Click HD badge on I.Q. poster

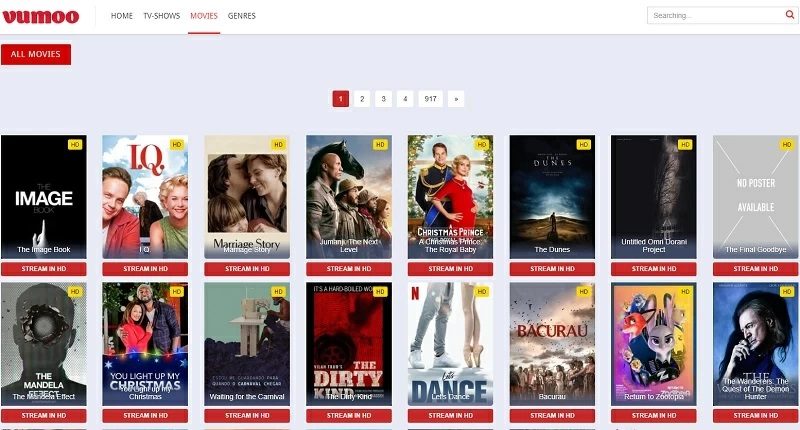click(177, 145)
